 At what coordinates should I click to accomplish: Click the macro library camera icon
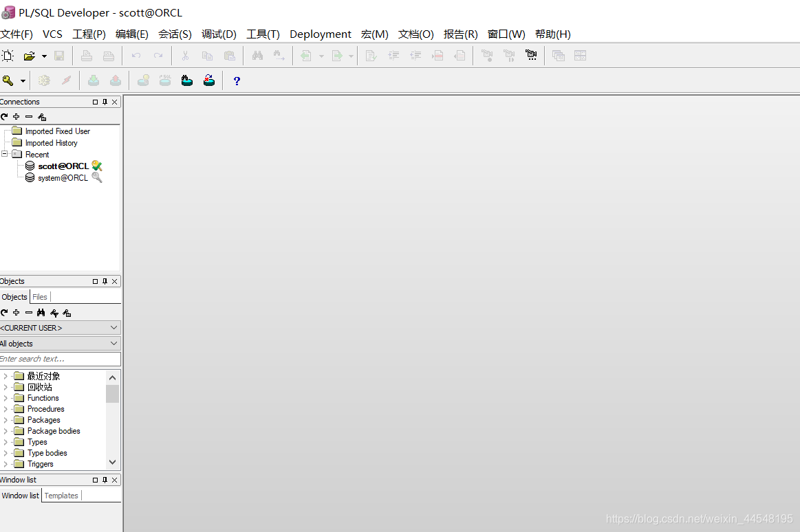(531, 56)
